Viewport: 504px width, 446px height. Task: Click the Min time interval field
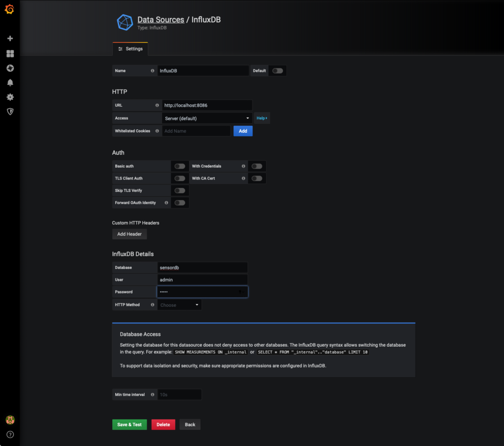pos(179,395)
